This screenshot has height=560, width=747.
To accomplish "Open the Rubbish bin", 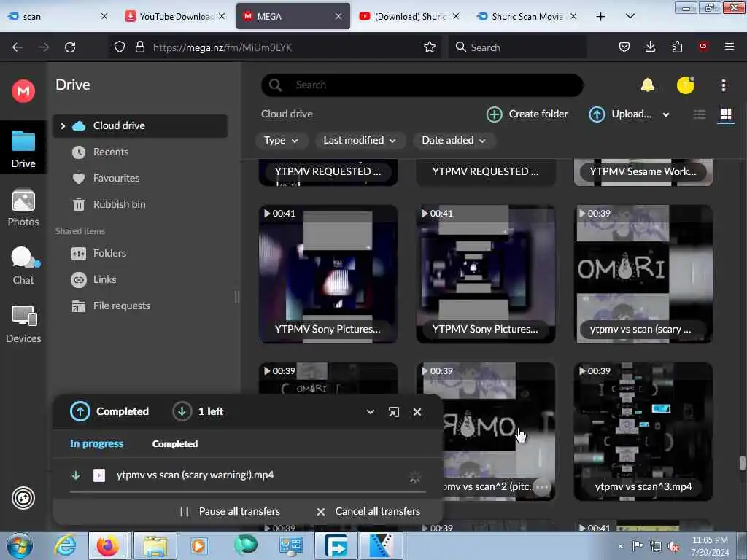I will 140,204.
